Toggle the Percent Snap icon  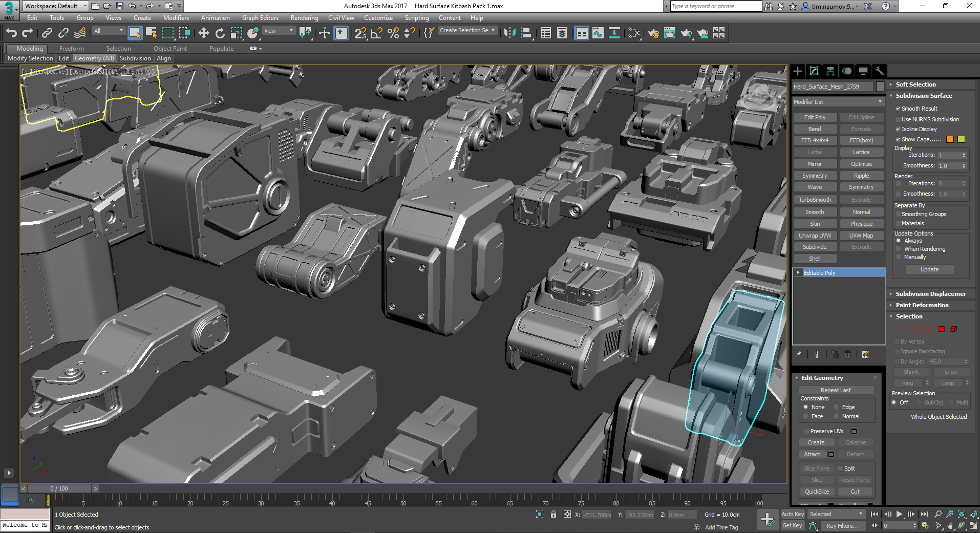click(x=393, y=33)
